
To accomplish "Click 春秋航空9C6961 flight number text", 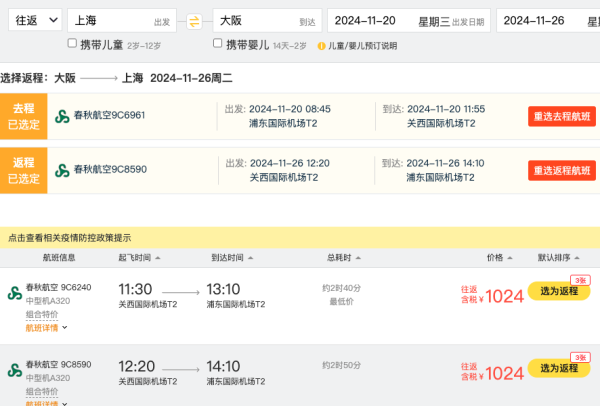I will (x=109, y=115).
